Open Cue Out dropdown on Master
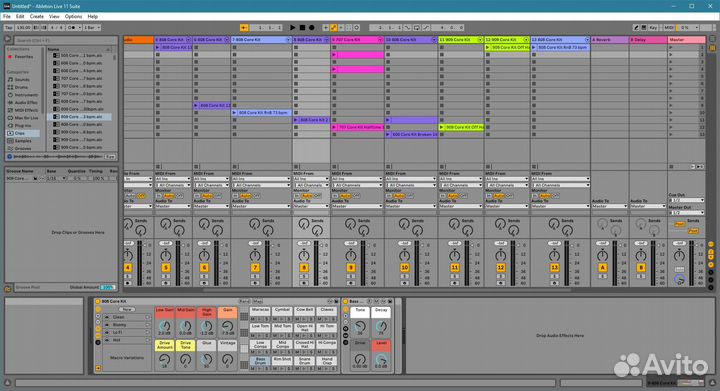 (686, 201)
